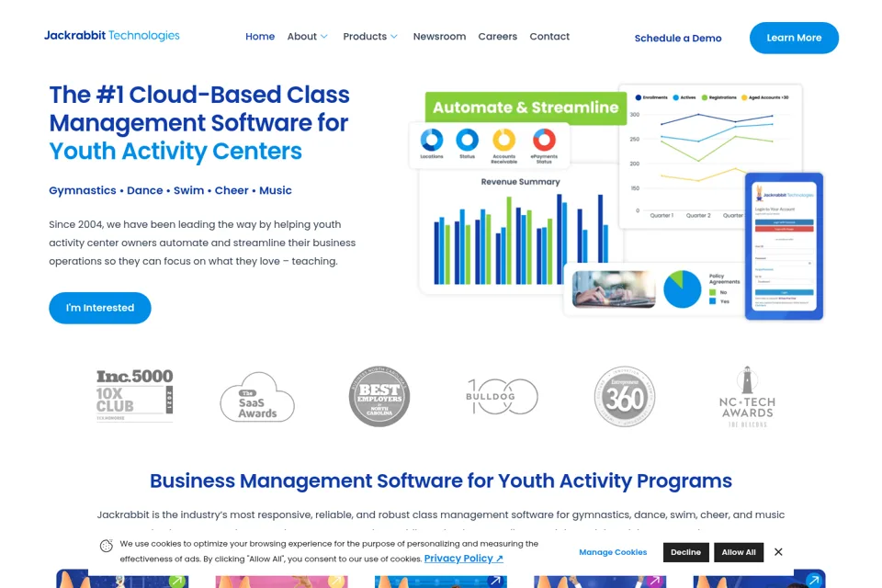Click 'Gymnastics • Dance • Swim • Cheer • Music' text
Image resolution: width=882 pixels, height=588 pixels.
(x=171, y=190)
